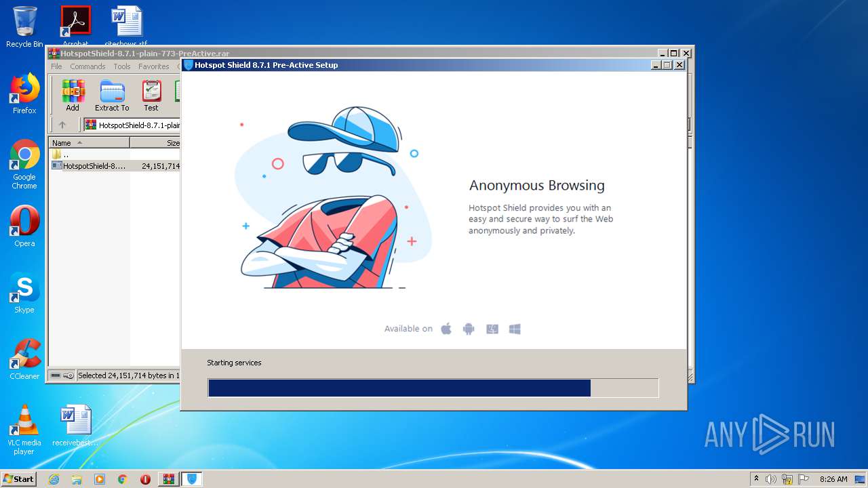Click the 24,151,714 size cell
This screenshot has width=868, height=488.
161,165
